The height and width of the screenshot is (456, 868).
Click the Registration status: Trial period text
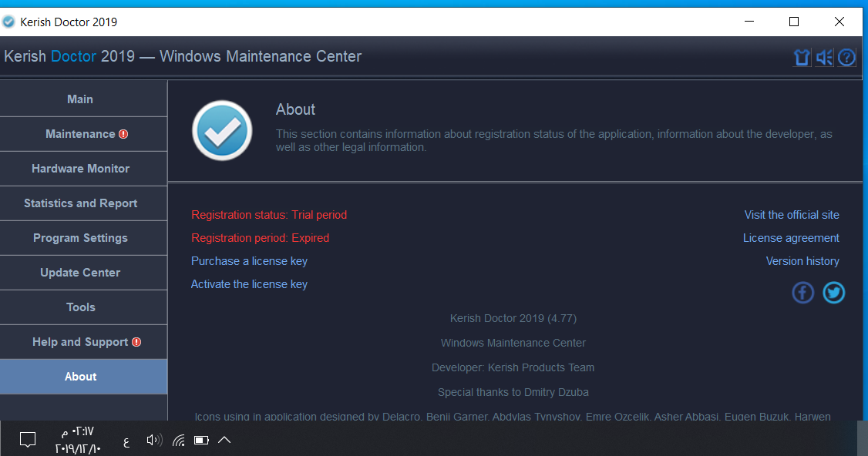pyautogui.click(x=269, y=215)
